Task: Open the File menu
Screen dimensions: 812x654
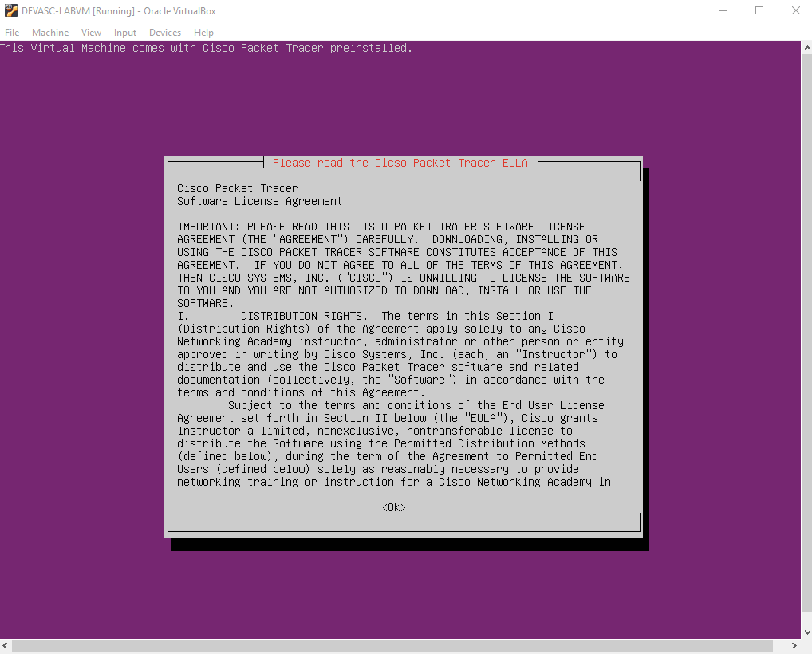Action: pyautogui.click(x=12, y=33)
